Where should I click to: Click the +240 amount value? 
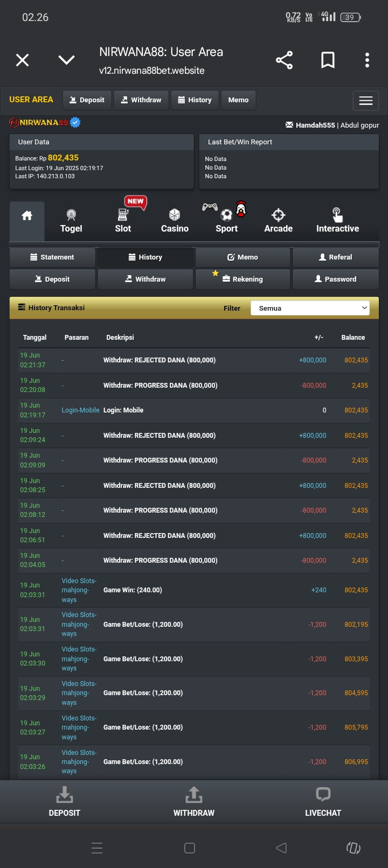pyautogui.click(x=318, y=590)
